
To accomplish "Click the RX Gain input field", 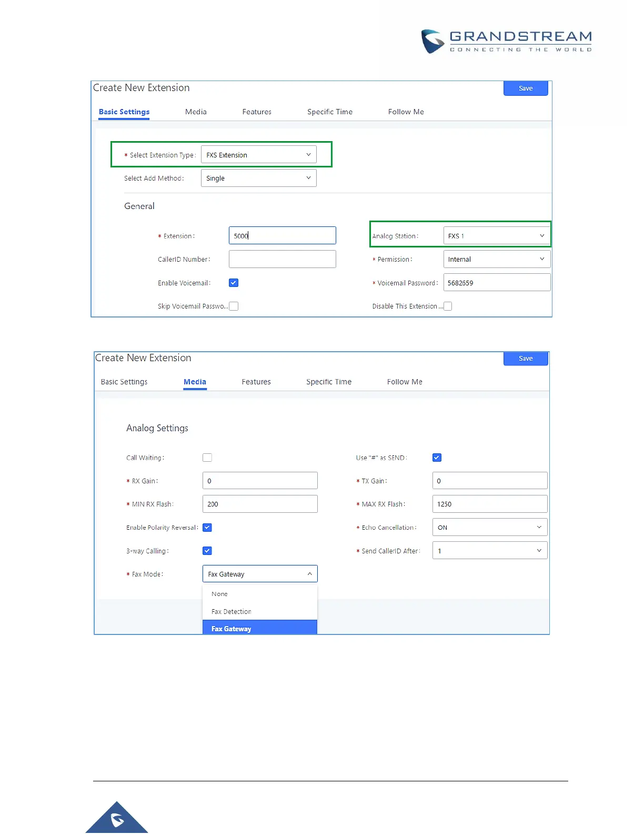I will [x=260, y=481].
